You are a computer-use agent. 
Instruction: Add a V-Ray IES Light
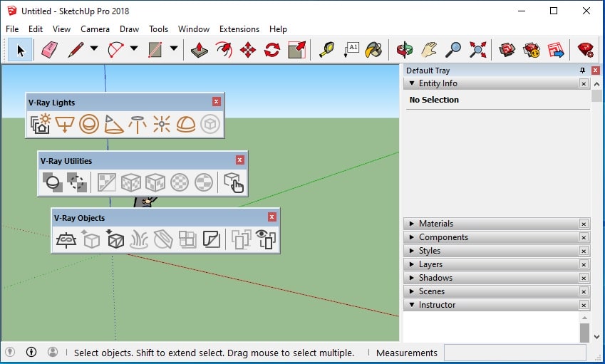(x=138, y=124)
